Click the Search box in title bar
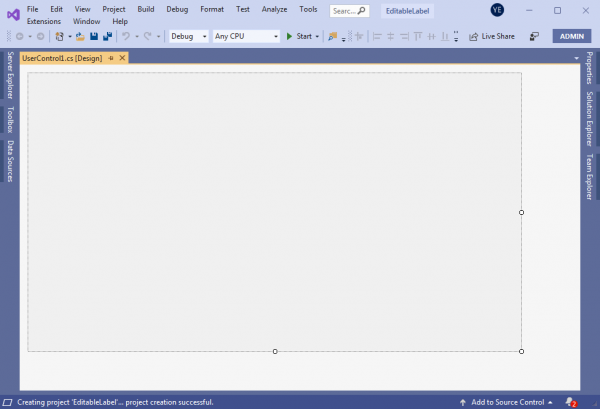 pyautogui.click(x=349, y=10)
